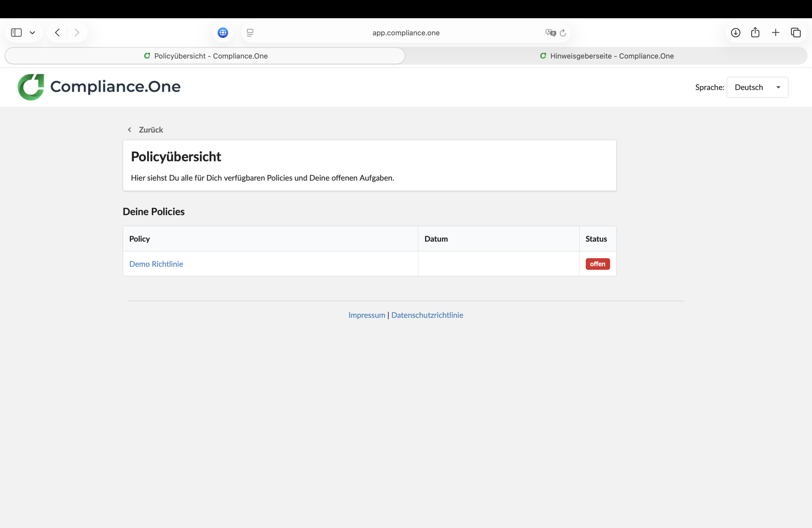812x528 pixels.
Task: Open the Impressum link
Action: tap(366, 315)
